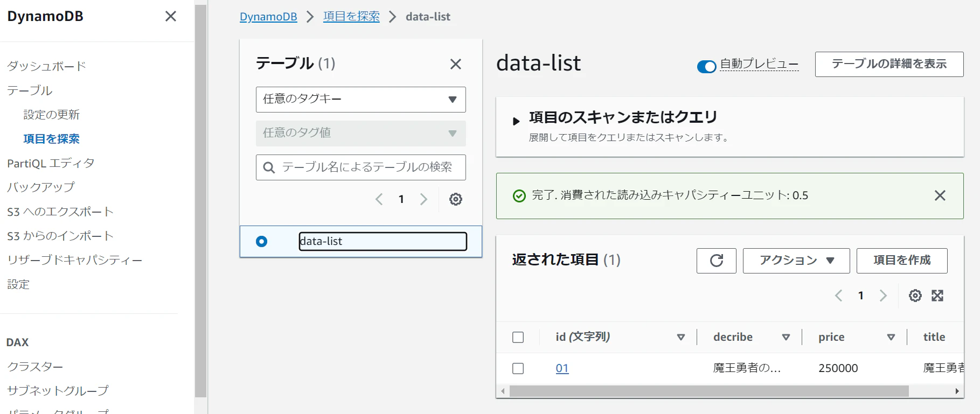Image resolution: width=980 pixels, height=414 pixels.
Task: Open サブネットグループ in sidebar
Action: [58, 391]
